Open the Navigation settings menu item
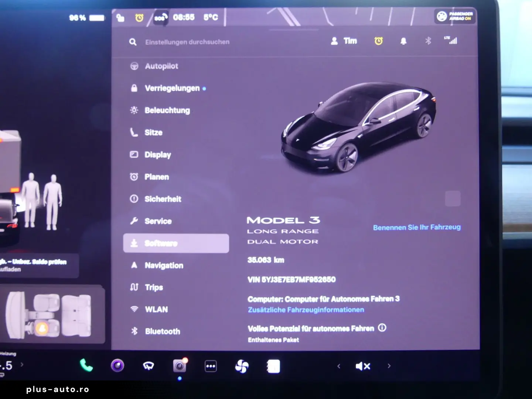 tap(164, 265)
